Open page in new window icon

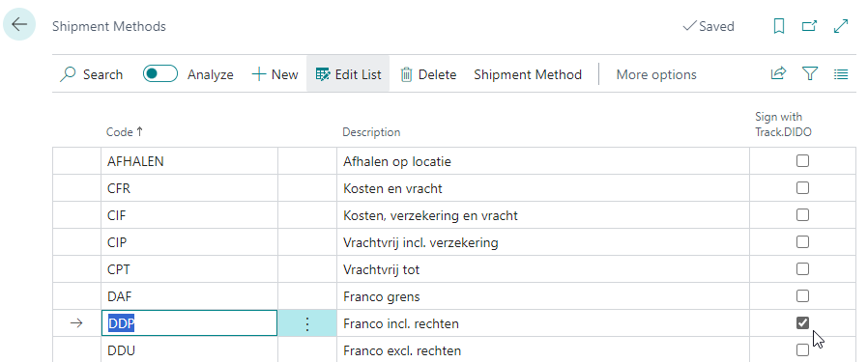coord(809,26)
